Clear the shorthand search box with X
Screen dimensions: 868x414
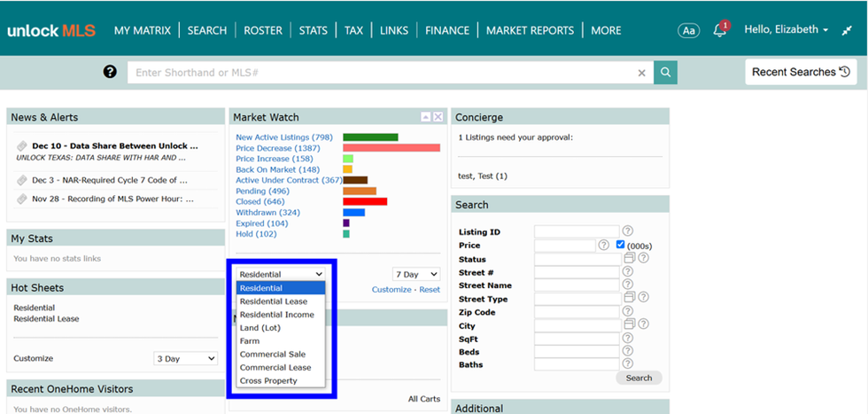[x=641, y=73]
